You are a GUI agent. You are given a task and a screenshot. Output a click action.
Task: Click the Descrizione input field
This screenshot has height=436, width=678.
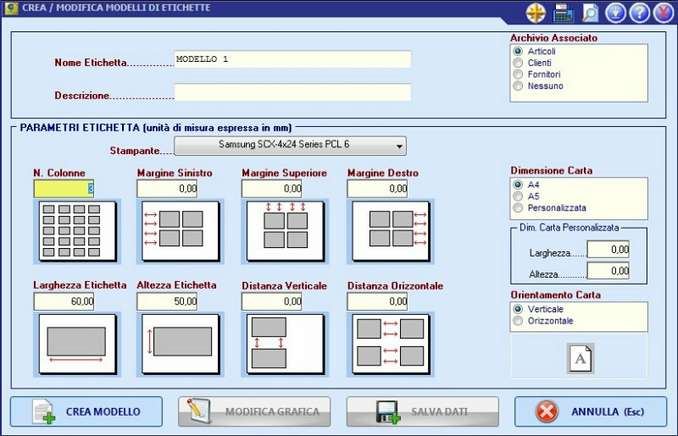pos(292,93)
